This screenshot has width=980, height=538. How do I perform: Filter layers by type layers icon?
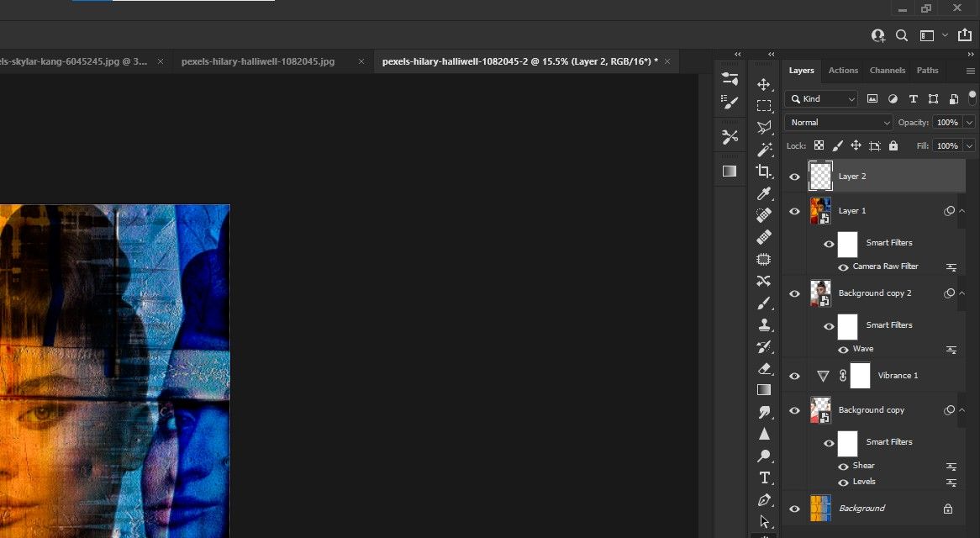click(913, 98)
